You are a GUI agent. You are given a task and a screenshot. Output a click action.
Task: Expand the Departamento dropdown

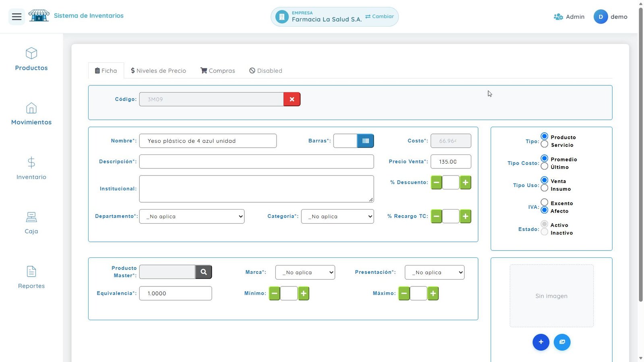pyautogui.click(x=192, y=216)
